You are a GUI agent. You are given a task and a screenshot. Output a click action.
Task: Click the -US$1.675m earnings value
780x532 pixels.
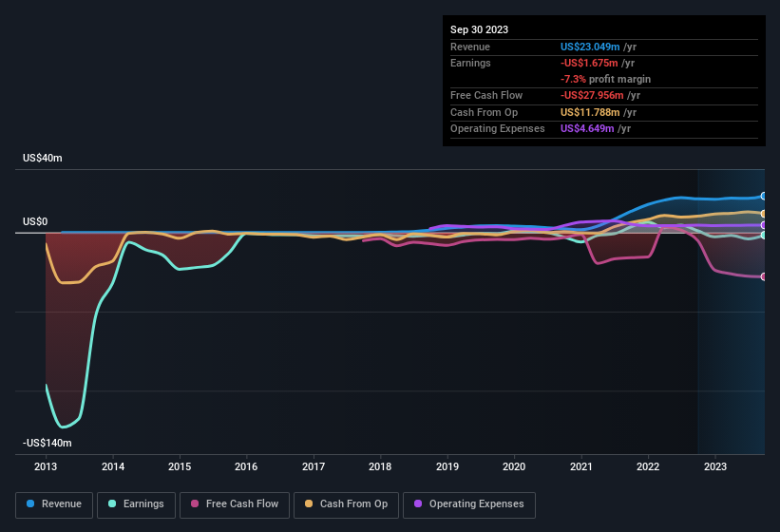[589, 63]
